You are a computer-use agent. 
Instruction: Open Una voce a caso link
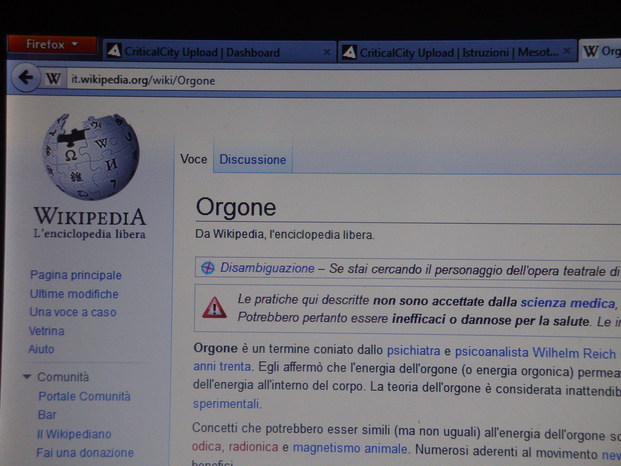73,312
